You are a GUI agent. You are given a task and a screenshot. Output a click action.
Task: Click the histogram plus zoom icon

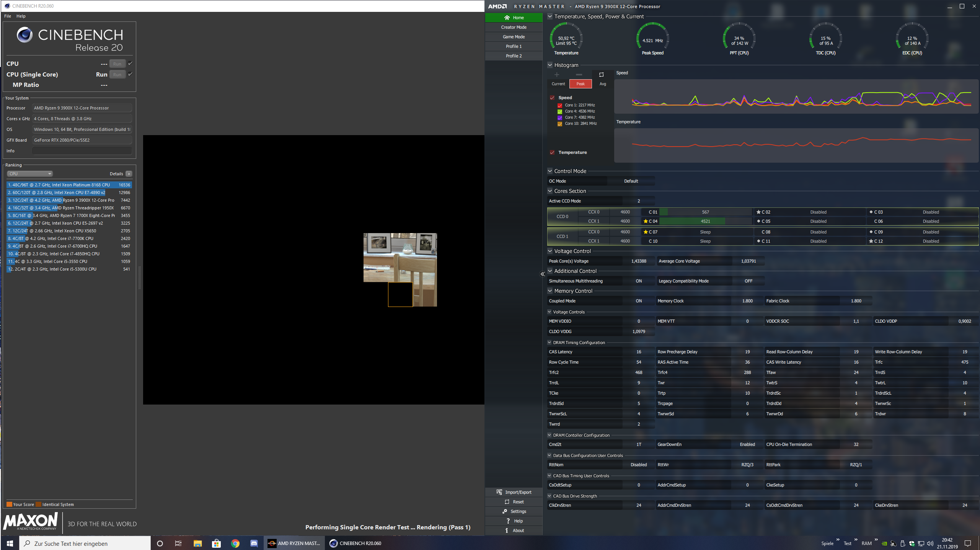pyautogui.click(x=557, y=75)
